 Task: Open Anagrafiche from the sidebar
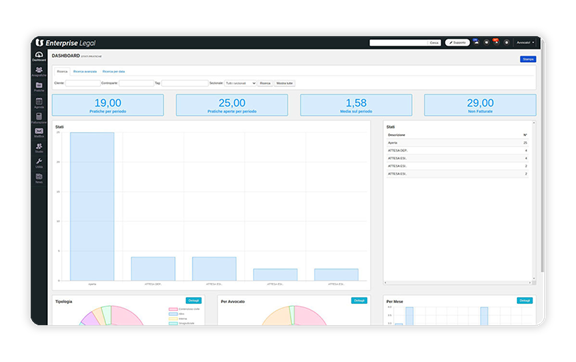pyautogui.click(x=39, y=71)
